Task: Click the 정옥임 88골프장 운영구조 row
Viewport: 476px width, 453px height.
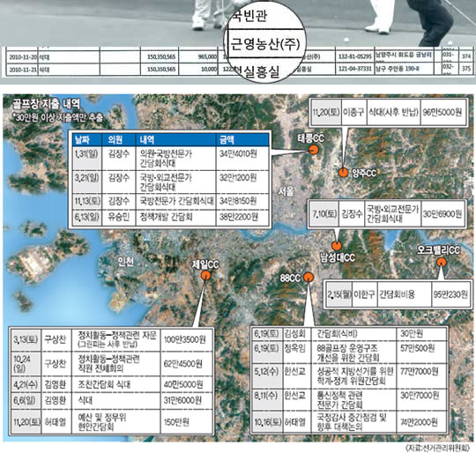Action: click(349, 352)
